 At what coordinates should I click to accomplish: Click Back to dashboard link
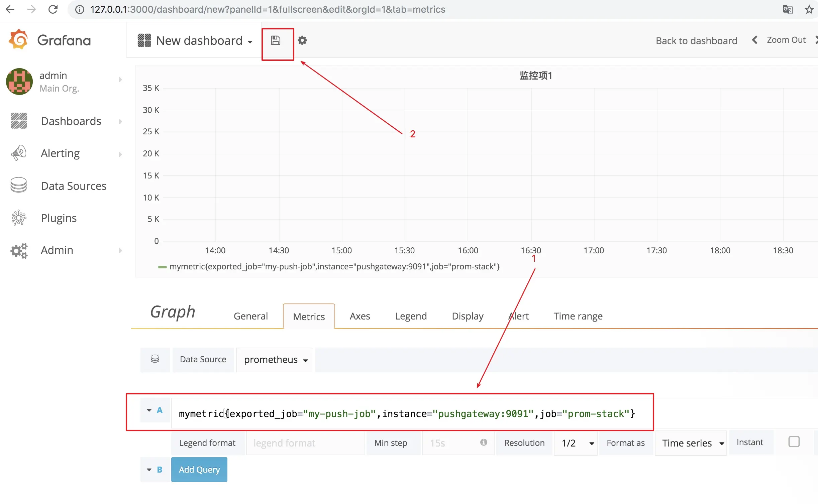[x=696, y=41]
